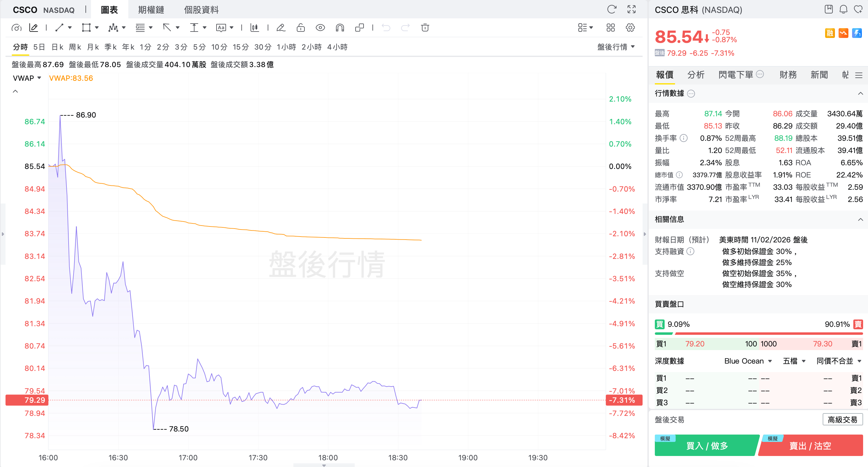Click the price alert bell icon
This screenshot has height=467, width=868.
(x=843, y=9)
